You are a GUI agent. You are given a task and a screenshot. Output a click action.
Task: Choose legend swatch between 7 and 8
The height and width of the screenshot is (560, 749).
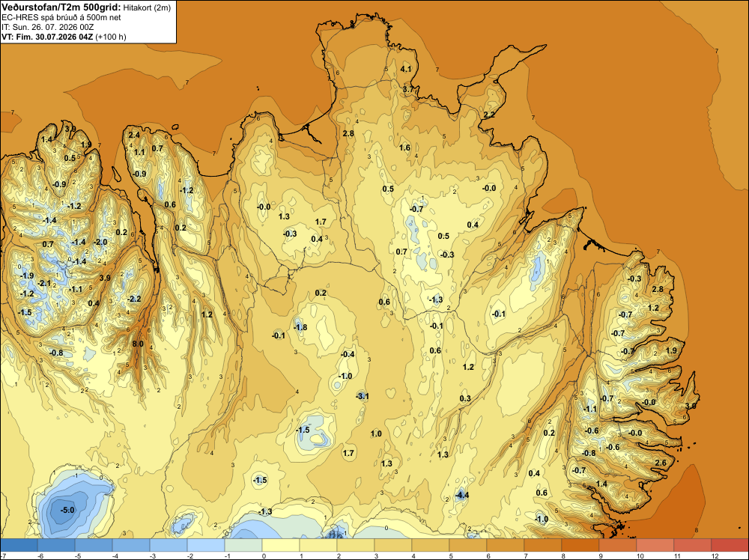(x=542, y=545)
